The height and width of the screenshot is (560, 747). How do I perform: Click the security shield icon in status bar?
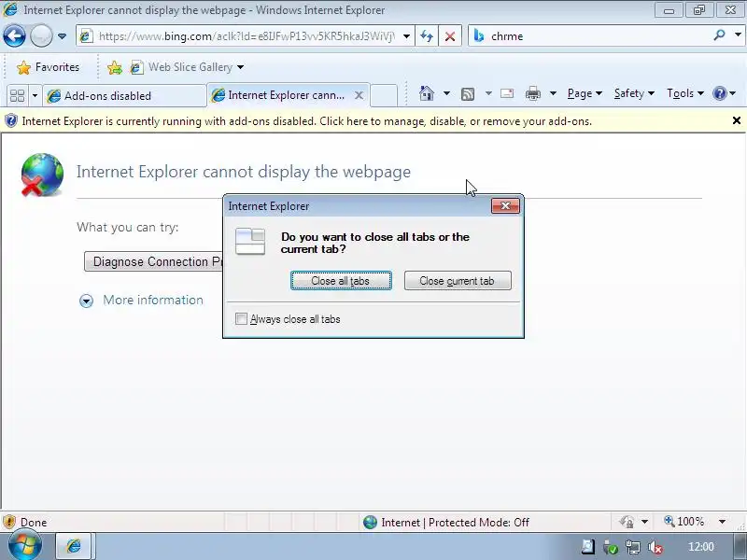[9, 522]
